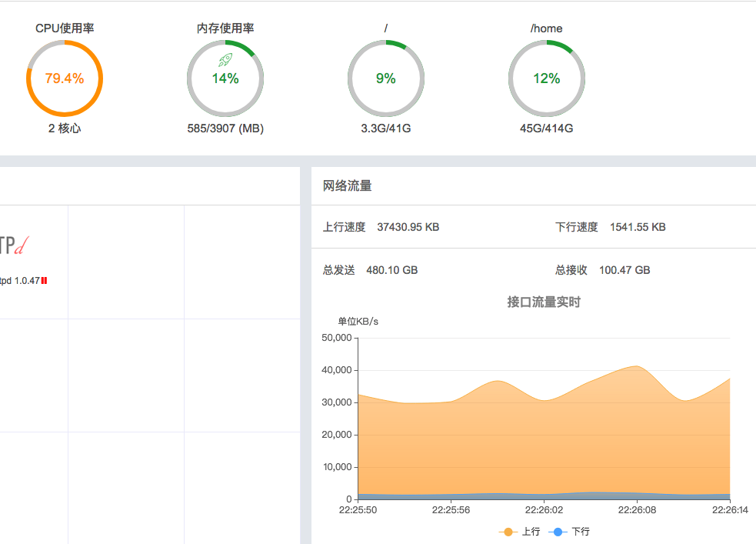
Task: Click the 下行速度 1541.55 KB value
Action: click(x=638, y=227)
